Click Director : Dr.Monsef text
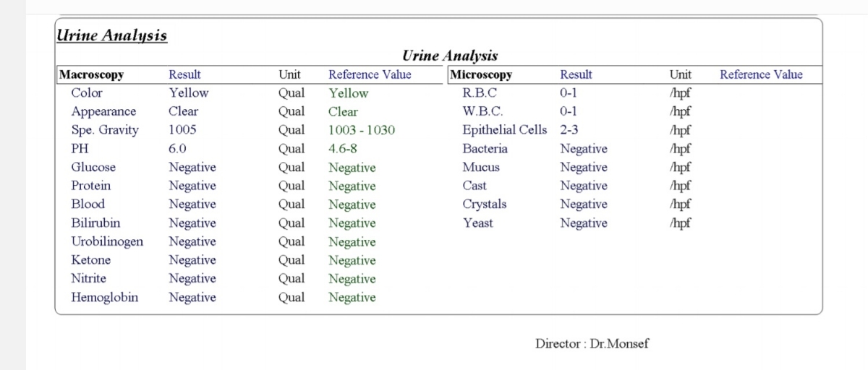868x370 pixels. [592, 343]
